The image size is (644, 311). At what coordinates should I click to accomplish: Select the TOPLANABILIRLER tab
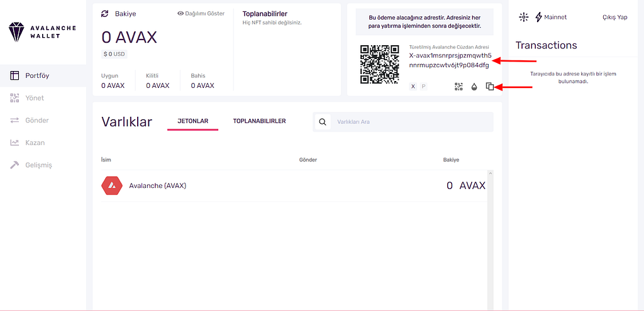260,121
